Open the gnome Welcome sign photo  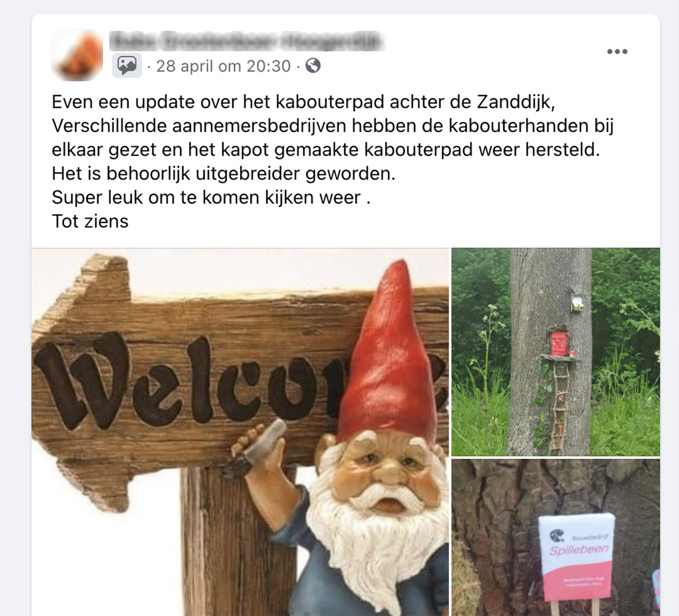pos(240,432)
